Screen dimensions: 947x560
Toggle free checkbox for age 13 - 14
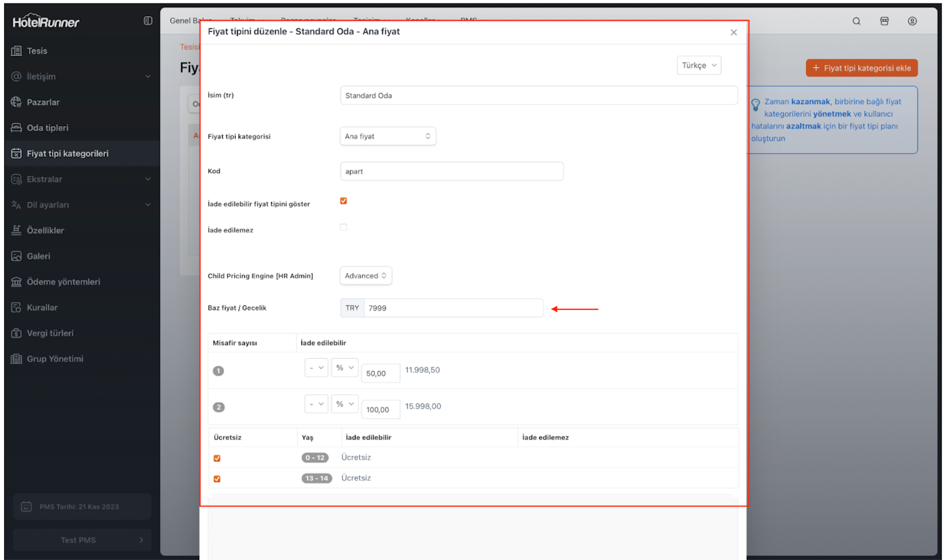pyautogui.click(x=217, y=479)
